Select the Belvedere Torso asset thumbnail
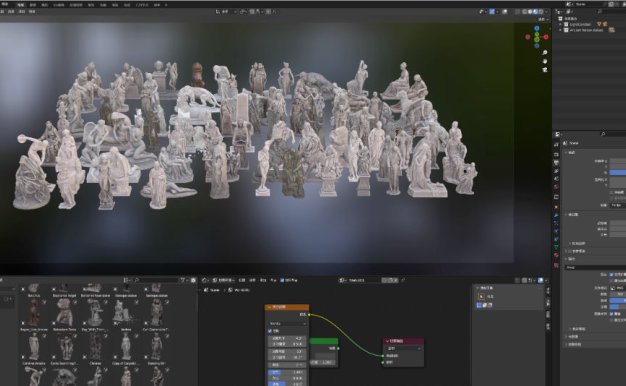The width and height of the screenshot is (626, 386). (64, 312)
